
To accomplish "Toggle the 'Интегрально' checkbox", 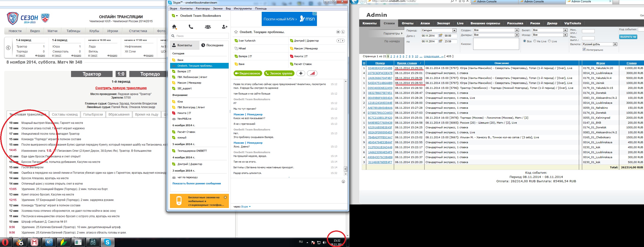I will pos(584,49).
